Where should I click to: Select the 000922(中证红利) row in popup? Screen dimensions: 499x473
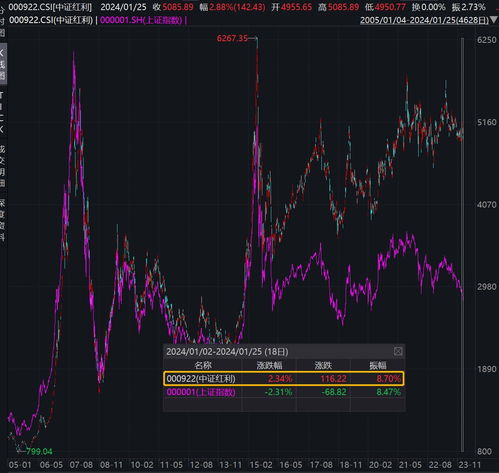tap(284, 379)
